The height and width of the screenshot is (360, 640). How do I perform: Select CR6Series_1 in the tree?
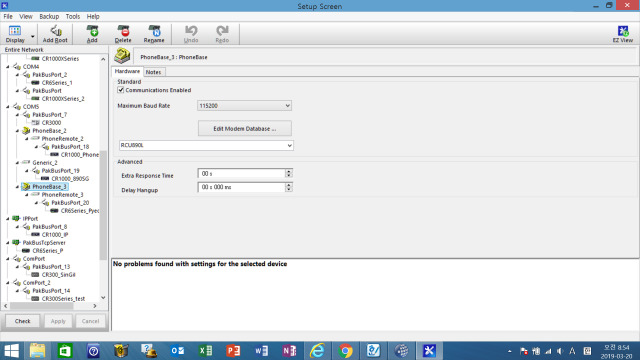57,82
